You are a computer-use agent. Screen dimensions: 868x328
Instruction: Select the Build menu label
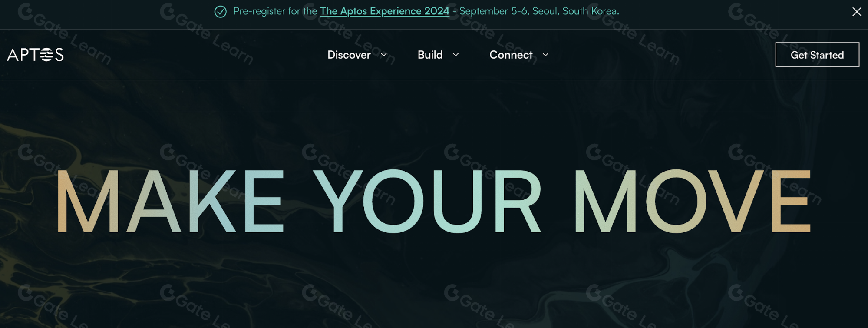pos(430,55)
